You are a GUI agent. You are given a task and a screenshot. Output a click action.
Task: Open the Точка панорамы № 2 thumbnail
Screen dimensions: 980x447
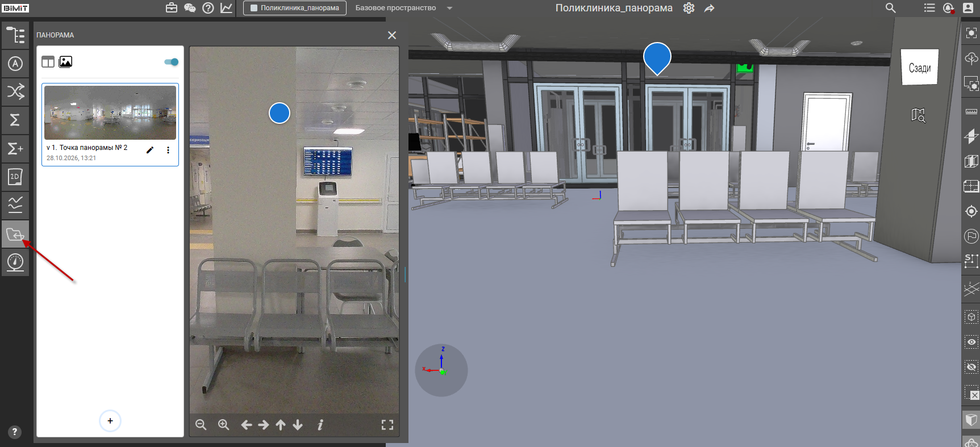point(110,112)
